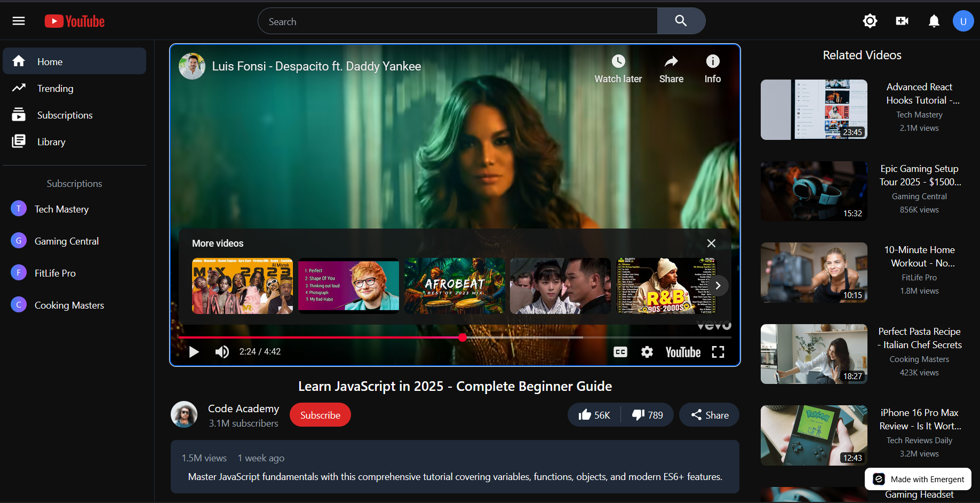Toggle closed captions CC button

(620, 352)
